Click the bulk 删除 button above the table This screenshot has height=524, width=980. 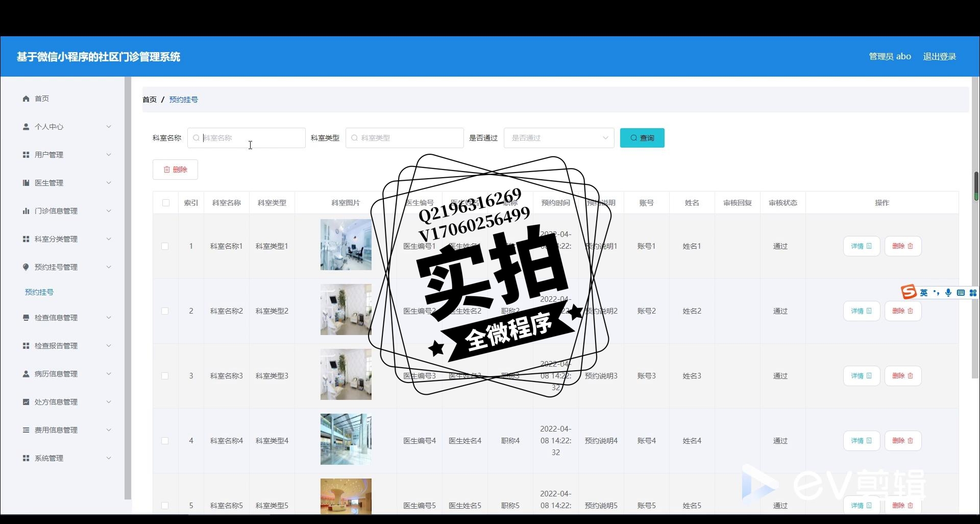[x=175, y=170]
